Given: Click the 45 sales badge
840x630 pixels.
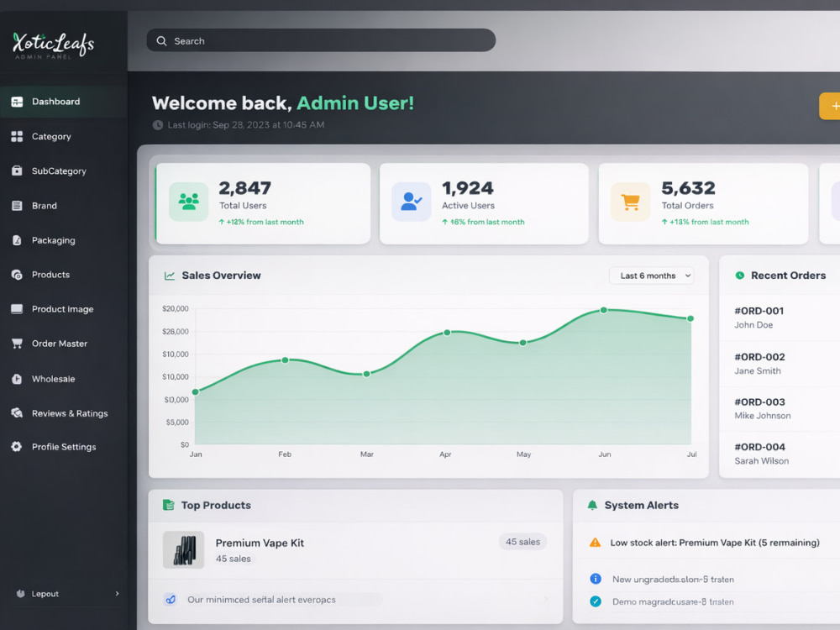Looking at the screenshot, I should pyautogui.click(x=522, y=542).
